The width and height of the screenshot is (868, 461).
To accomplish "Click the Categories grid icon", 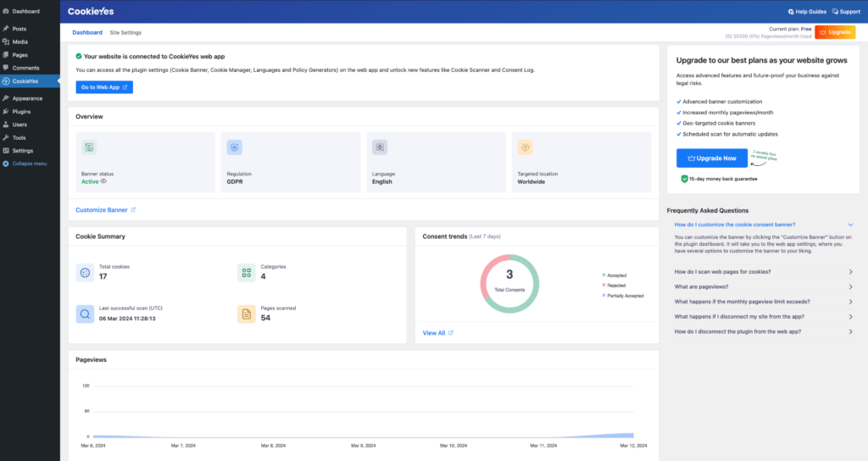I will click(x=246, y=272).
